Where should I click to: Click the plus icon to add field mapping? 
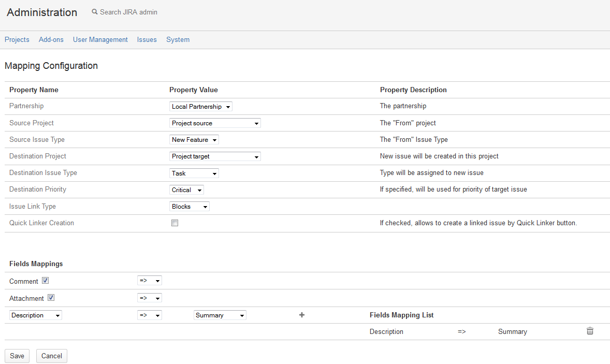[x=302, y=315]
